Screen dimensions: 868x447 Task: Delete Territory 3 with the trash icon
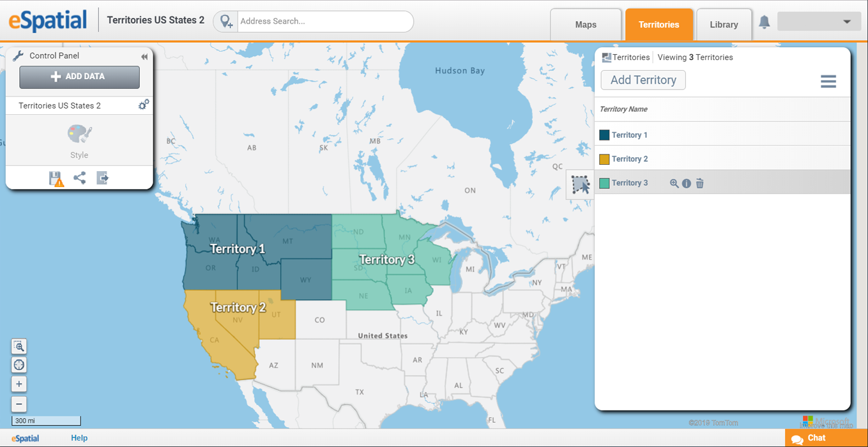coord(700,183)
